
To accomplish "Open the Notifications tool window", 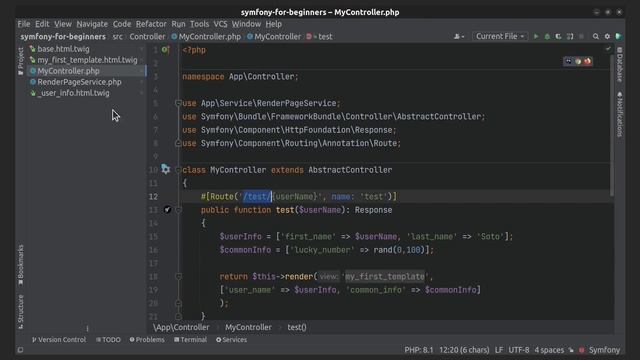I will tap(620, 114).
